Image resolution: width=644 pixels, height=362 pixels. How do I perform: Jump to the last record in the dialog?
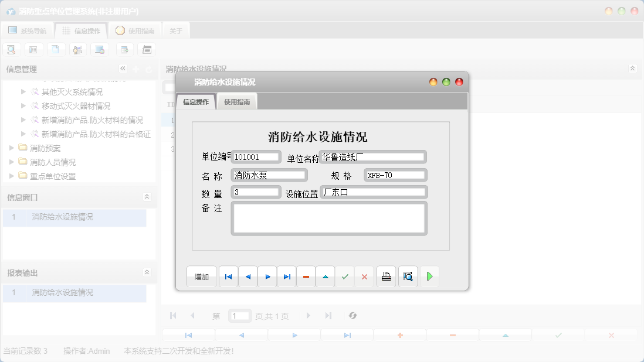[287, 276]
